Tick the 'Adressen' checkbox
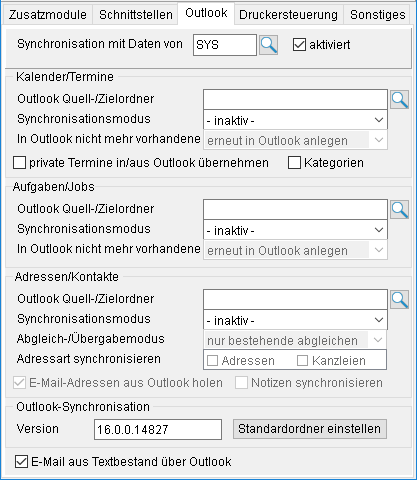 [213, 361]
